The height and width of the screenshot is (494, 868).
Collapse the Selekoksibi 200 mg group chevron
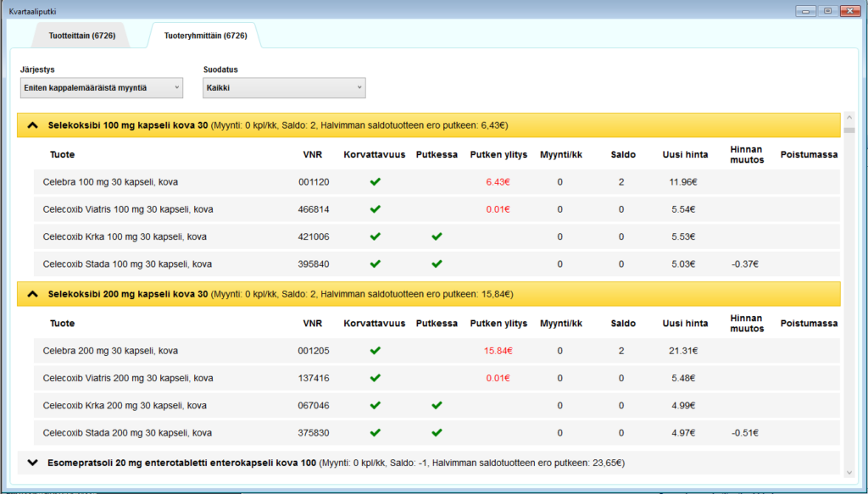click(x=33, y=294)
